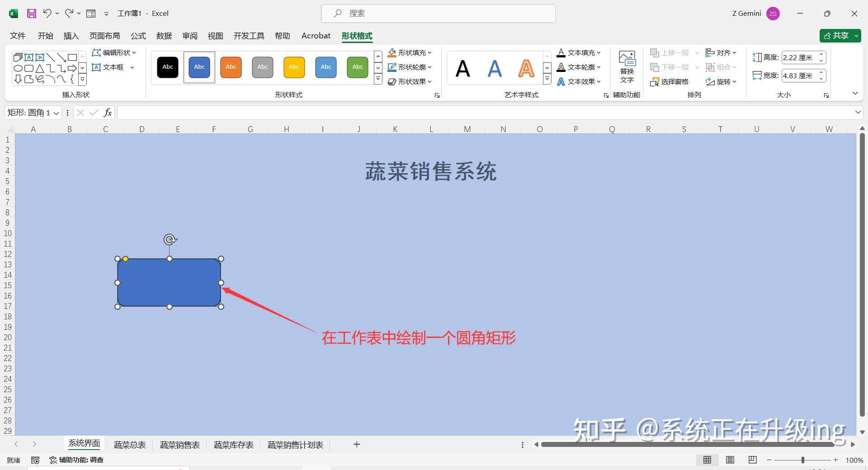Choose the line arrow shape
The width and height of the screenshot is (868, 470).
point(61,57)
